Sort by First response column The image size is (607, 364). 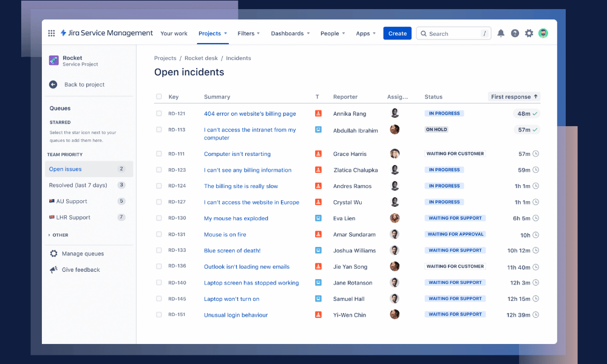tap(514, 96)
